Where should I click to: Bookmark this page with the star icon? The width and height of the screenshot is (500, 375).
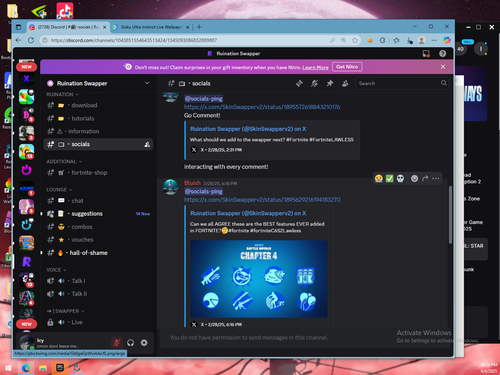tap(355, 40)
